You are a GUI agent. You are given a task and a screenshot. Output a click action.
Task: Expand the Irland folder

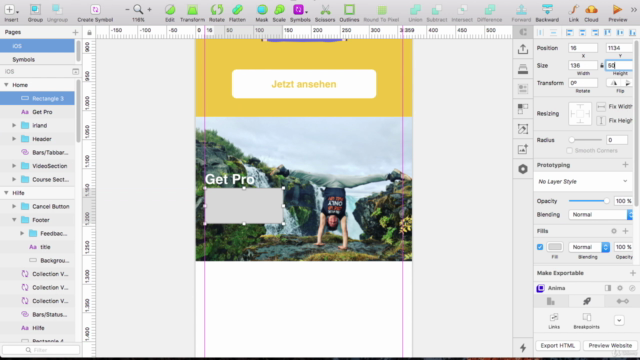14,125
